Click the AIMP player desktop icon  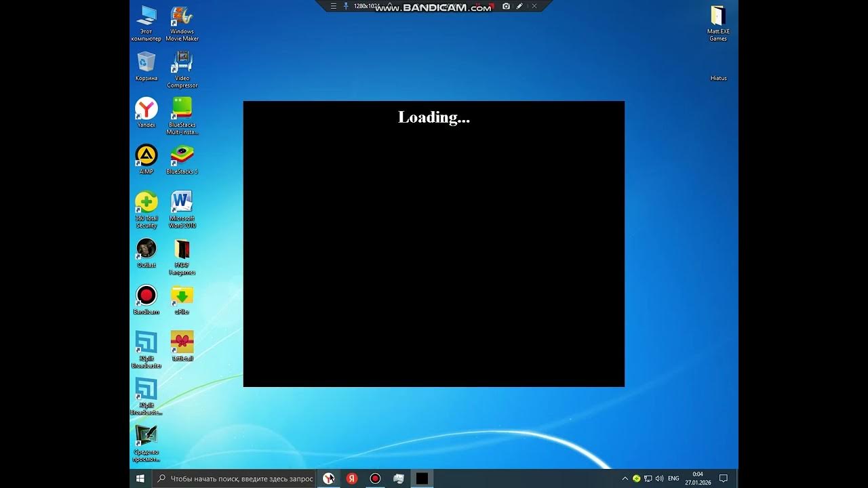(x=146, y=157)
